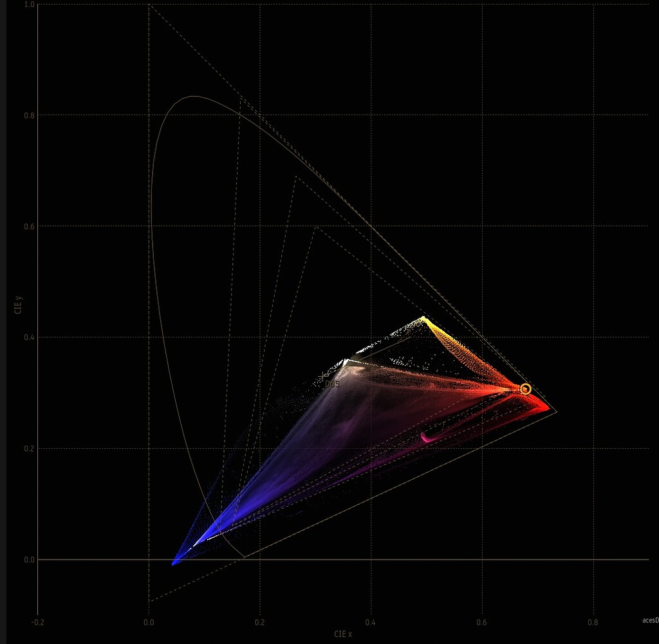Click the D65 white point cross marker
Image resolution: width=659 pixels, height=644 pixels.
[x=322, y=375]
